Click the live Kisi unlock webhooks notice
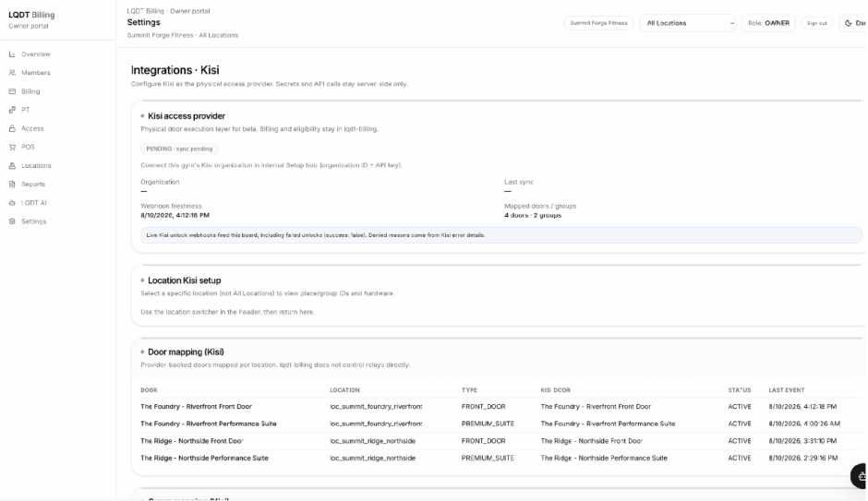The image size is (868, 501). [x=501, y=235]
